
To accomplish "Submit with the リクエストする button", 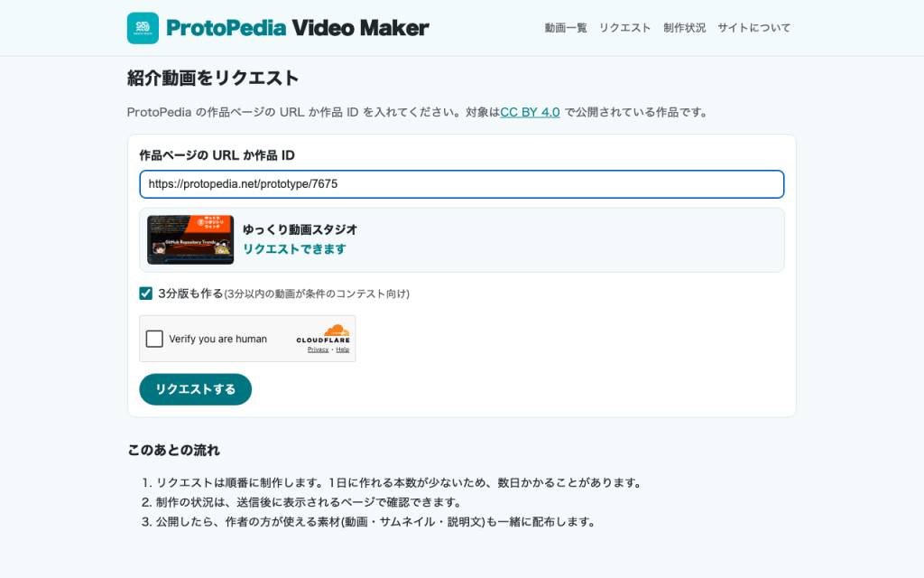I will click(x=196, y=389).
